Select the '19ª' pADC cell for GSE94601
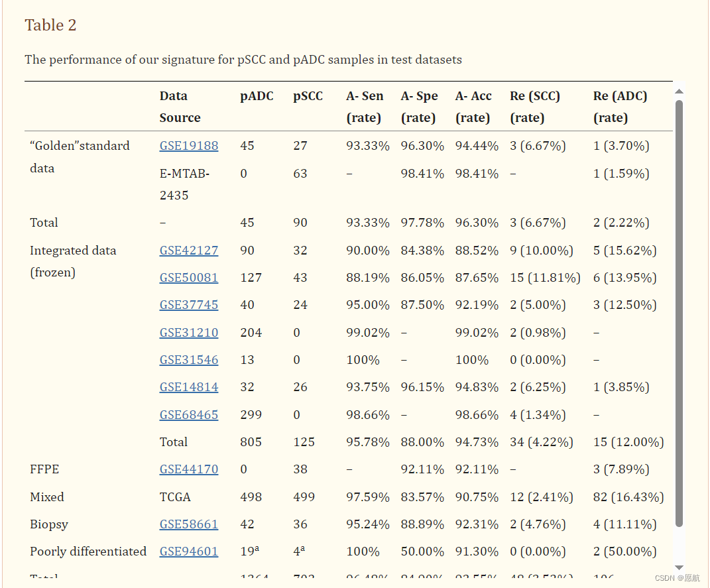Image resolution: width=710 pixels, height=588 pixels. pyautogui.click(x=249, y=552)
